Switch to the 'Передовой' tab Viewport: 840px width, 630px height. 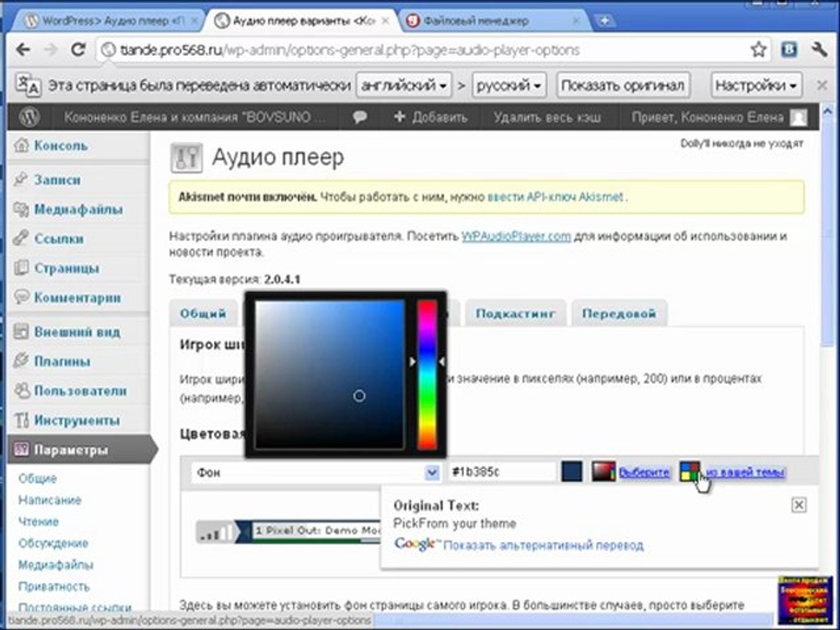click(x=619, y=313)
